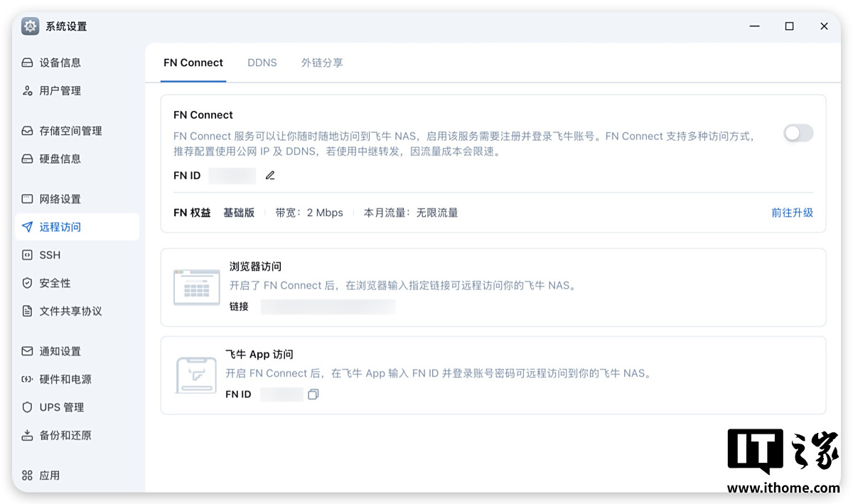Screen dimensions: 853x504
Task: Switch to the DDNS tab
Action: [x=262, y=63]
